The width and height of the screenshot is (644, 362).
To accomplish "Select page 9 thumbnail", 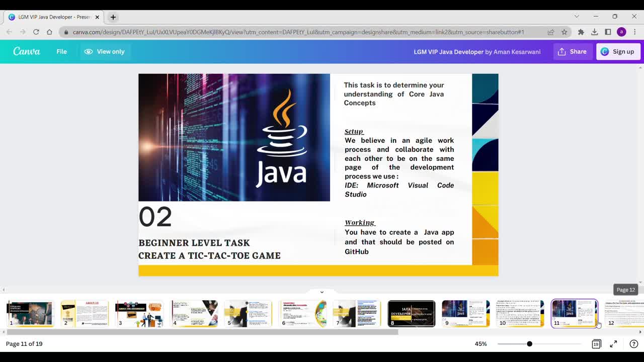I will point(466,313).
